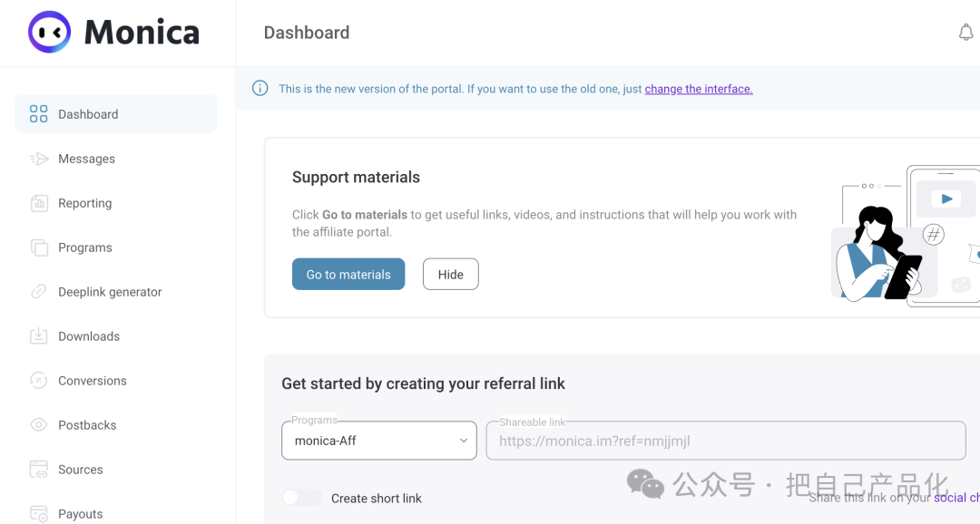Screen dimensions: 980x524
Task: Open Dashboard in the sidebar
Action: (x=88, y=114)
